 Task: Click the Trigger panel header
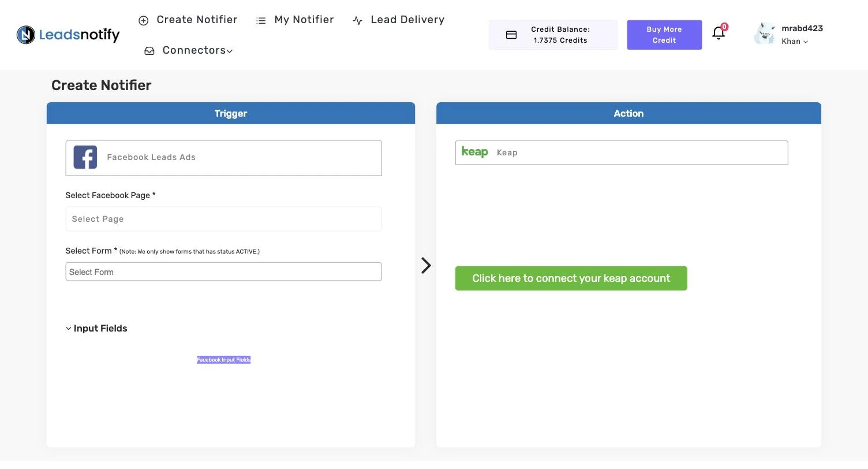pos(231,113)
